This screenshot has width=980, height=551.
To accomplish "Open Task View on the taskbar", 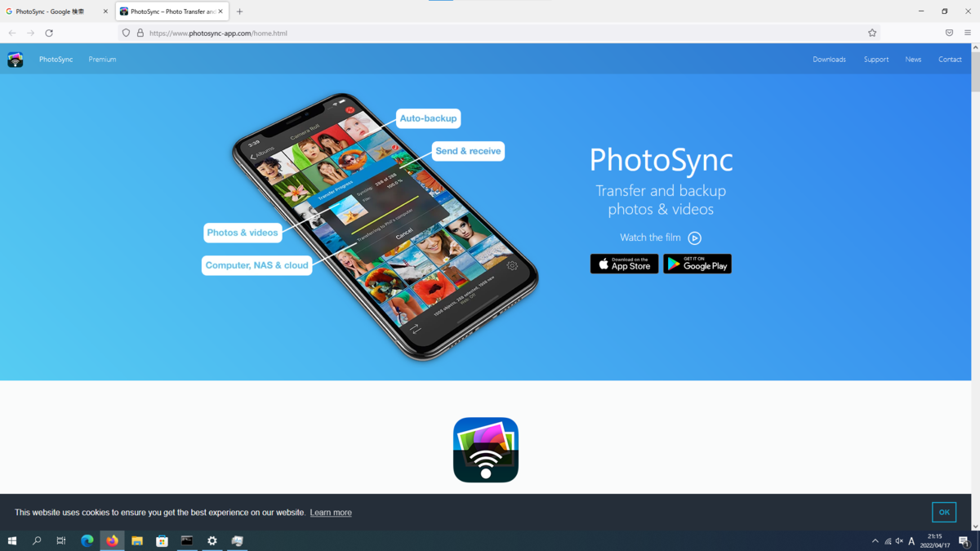I will tap(61, 541).
